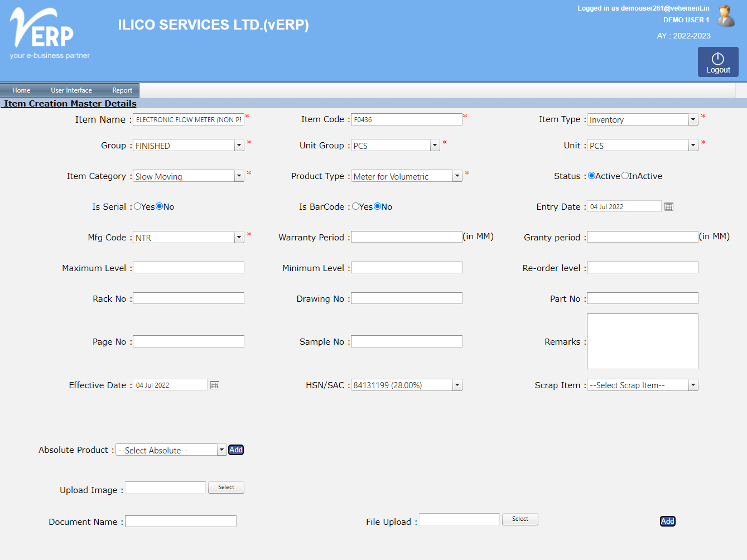
Task: Click the Sample No field
Action: tap(407, 341)
